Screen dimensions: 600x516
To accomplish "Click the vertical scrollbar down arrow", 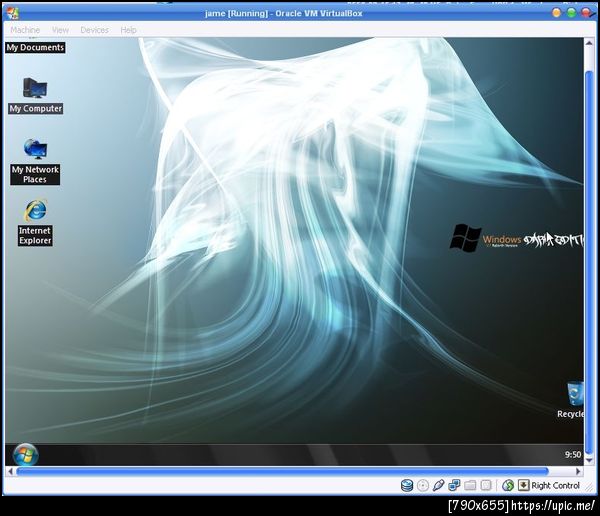I will [589, 460].
